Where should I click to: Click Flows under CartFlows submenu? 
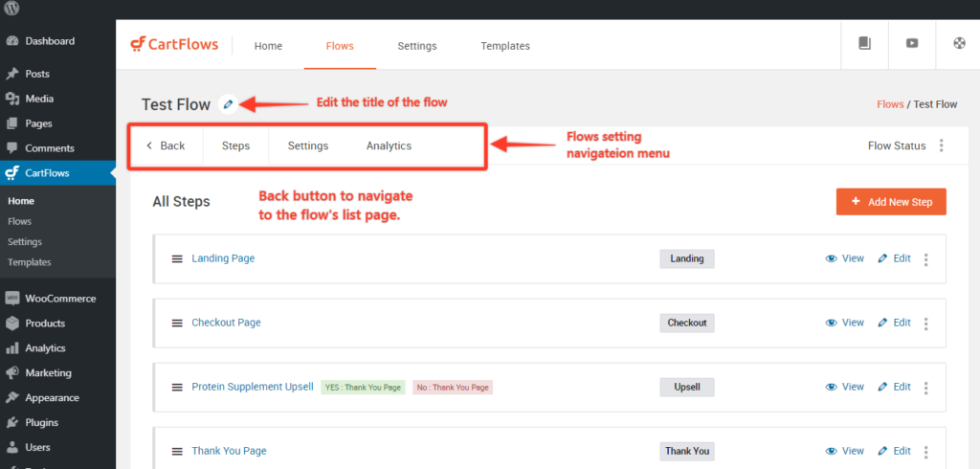click(x=19, y=221)
